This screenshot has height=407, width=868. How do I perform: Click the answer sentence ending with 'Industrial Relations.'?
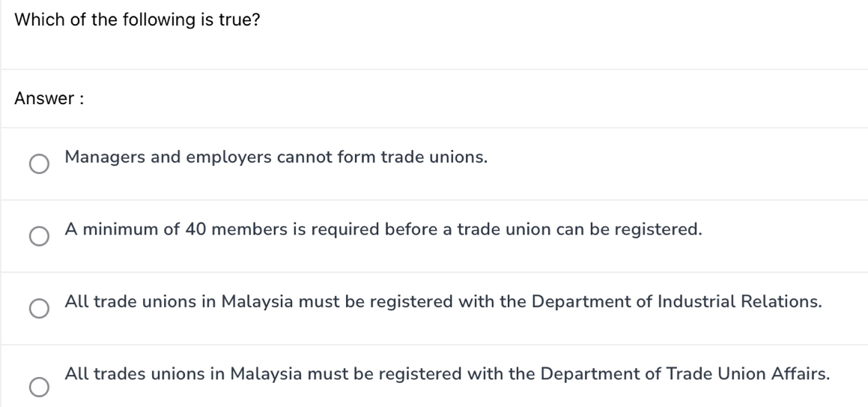pyautogui.click(x=443, y=301)
